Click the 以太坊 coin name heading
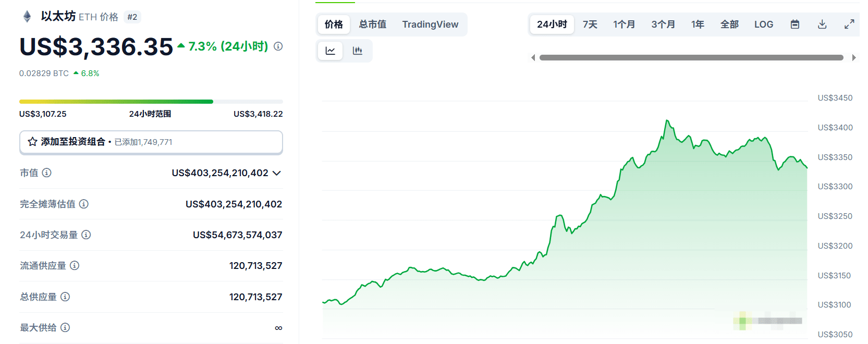Viewport: 868px width, 344px height. (x=58, y=16)
